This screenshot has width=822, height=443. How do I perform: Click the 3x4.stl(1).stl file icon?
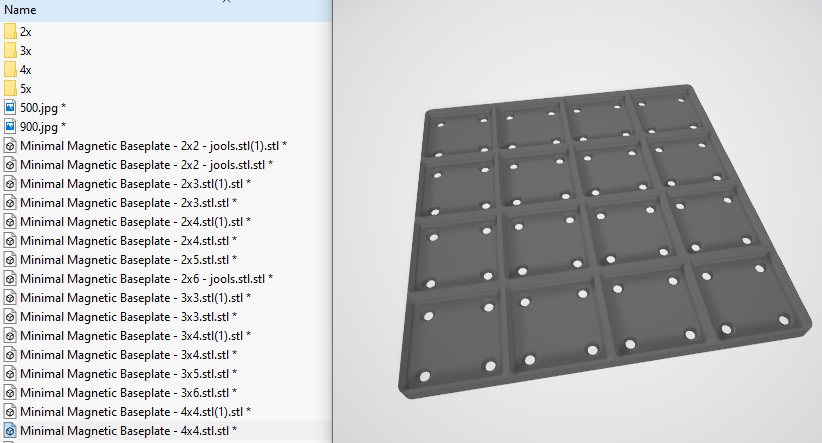click(x=10, y=336)
